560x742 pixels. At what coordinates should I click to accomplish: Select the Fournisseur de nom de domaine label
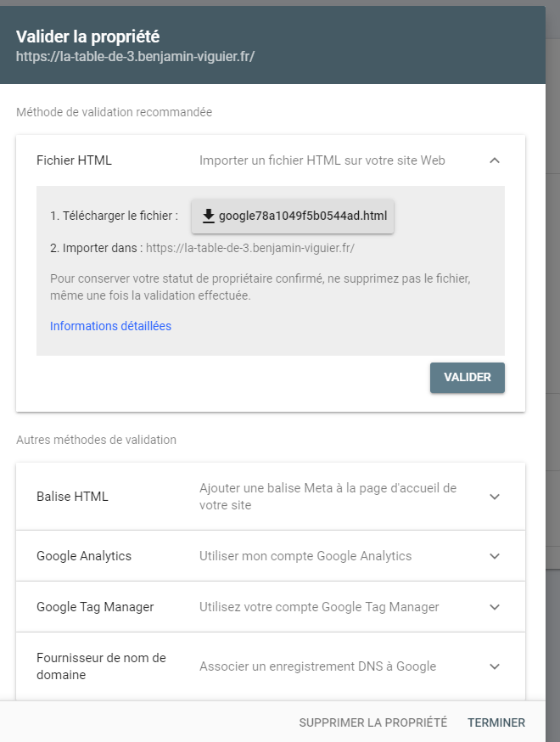[x=101, y=666]
